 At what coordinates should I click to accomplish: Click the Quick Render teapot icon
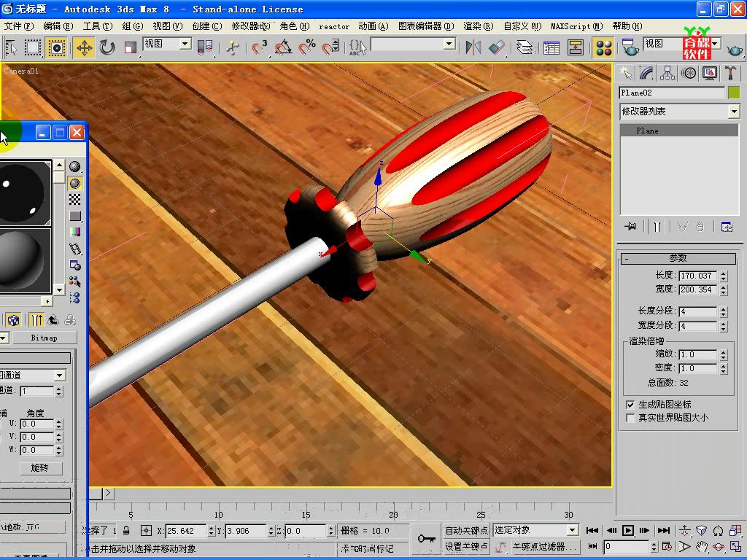coord(734,49)
